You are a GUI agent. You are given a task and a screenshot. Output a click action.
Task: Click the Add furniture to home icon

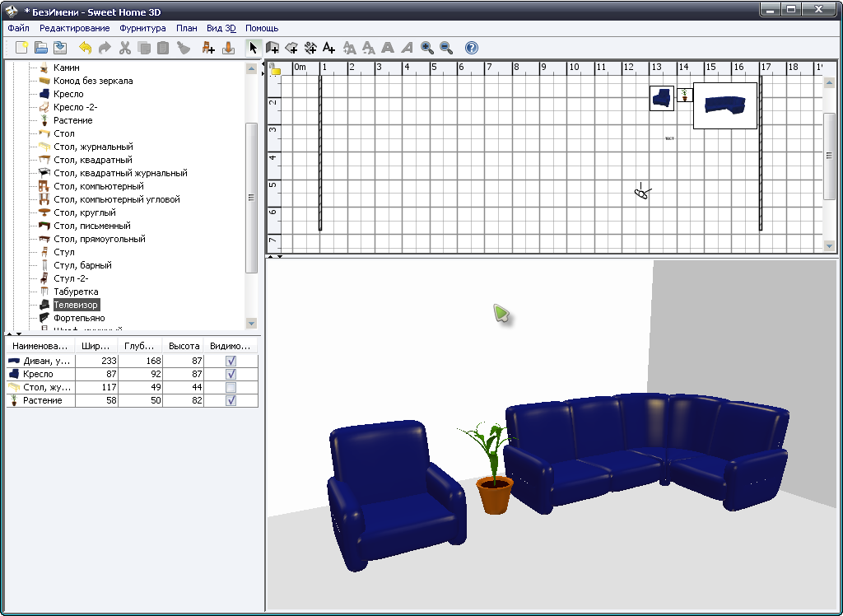coord(208,48)
